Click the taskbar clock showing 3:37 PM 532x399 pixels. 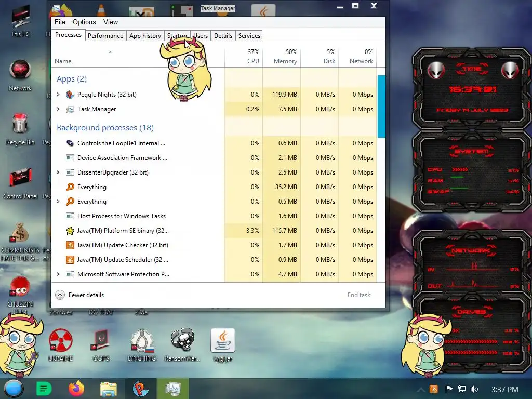pos(505,389)
